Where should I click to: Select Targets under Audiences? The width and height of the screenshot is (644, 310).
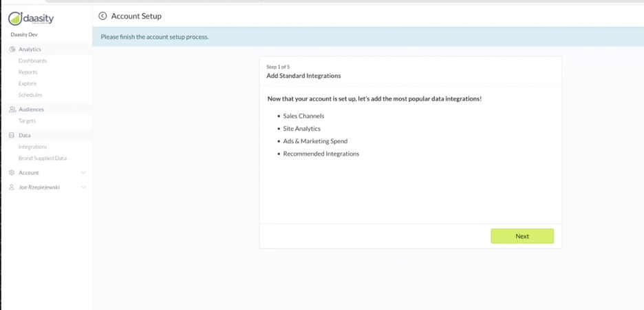click(27, 121)
